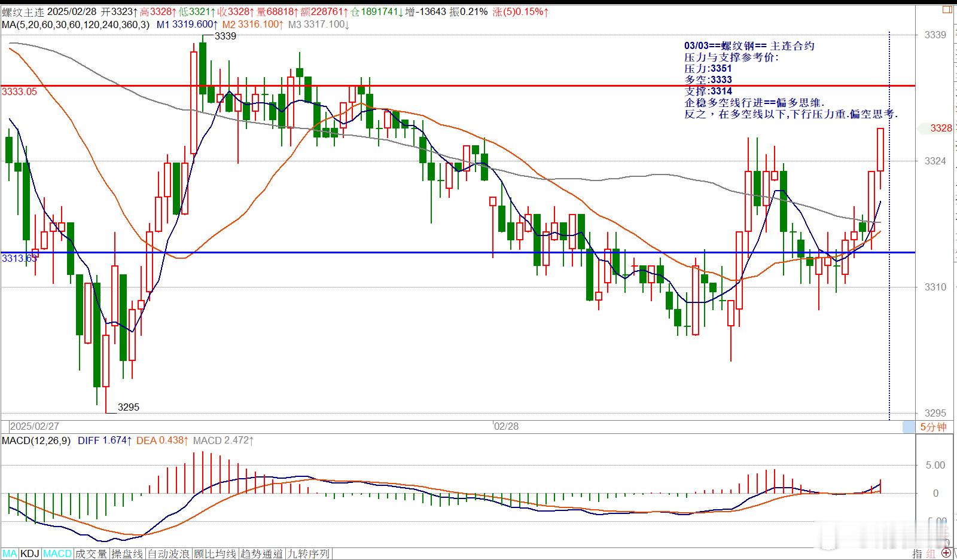The image size is (957, 560).
Task: Select the red 3333.05 horizontal line label
Action: 20,91
